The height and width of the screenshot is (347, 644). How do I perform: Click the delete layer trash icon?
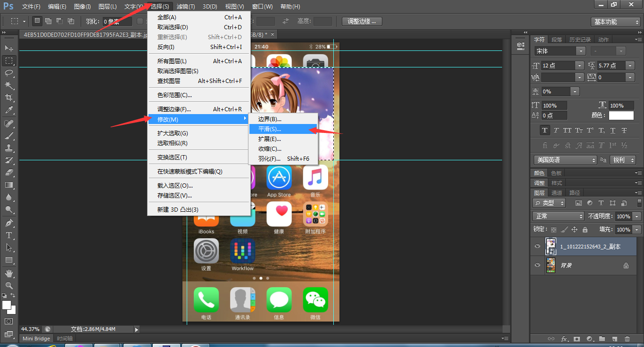(x=627, y=339)
